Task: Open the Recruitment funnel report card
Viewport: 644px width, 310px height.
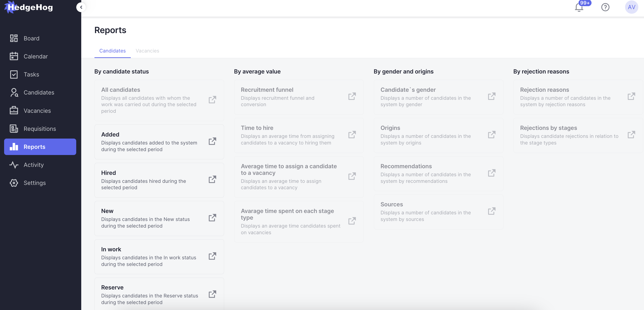Action: pyautogui.click(x=298, y=97)
